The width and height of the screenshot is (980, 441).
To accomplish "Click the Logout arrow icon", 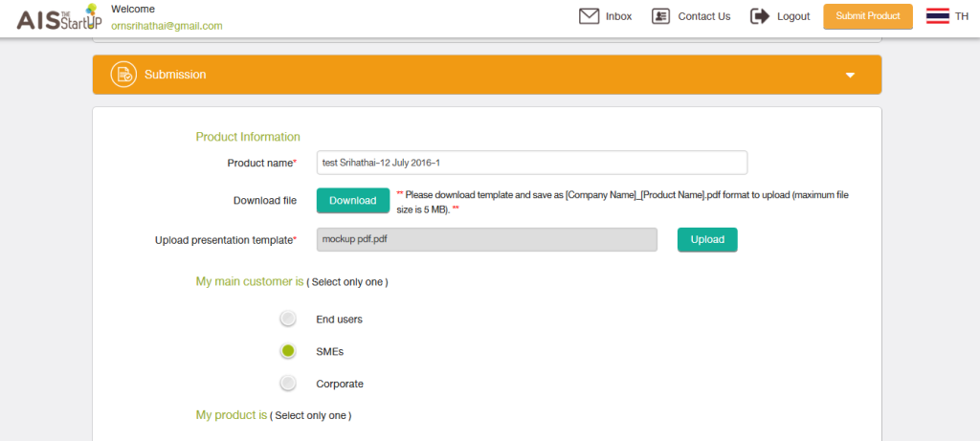I will click(759, 16).
